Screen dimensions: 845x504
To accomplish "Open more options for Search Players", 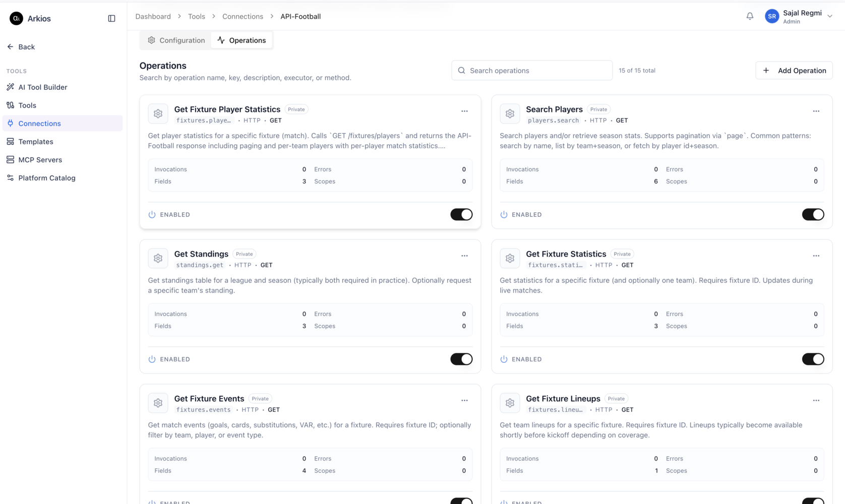I will tap(816, 111).
